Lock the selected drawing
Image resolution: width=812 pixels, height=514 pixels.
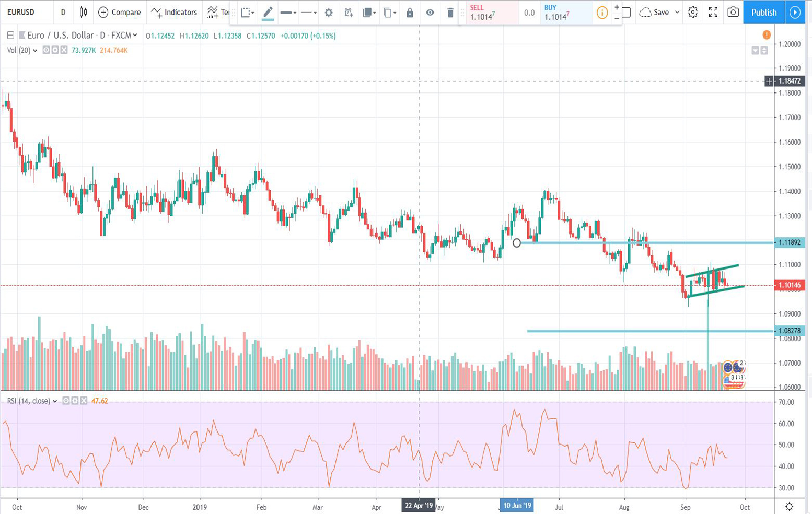(410, 13)
